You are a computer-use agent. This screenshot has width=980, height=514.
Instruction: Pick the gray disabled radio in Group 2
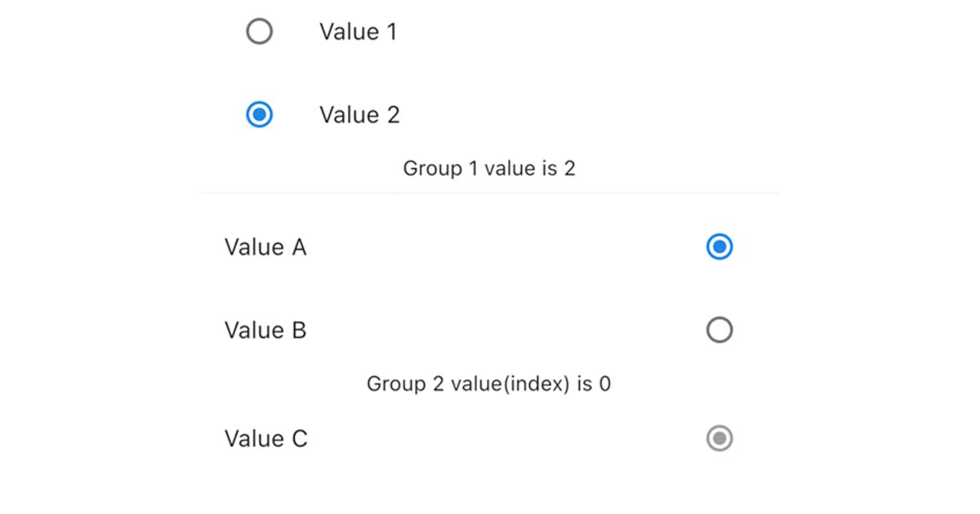click(x=719, y=439)
